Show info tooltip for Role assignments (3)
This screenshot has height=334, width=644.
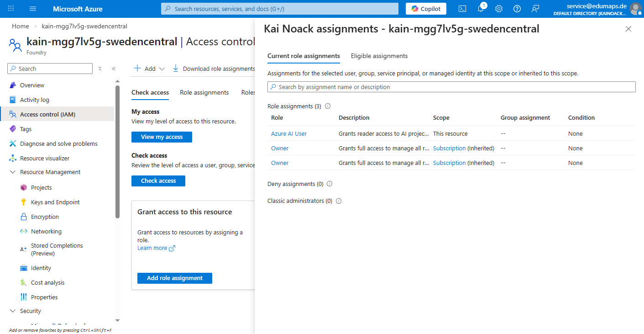[x=327, y=106]
